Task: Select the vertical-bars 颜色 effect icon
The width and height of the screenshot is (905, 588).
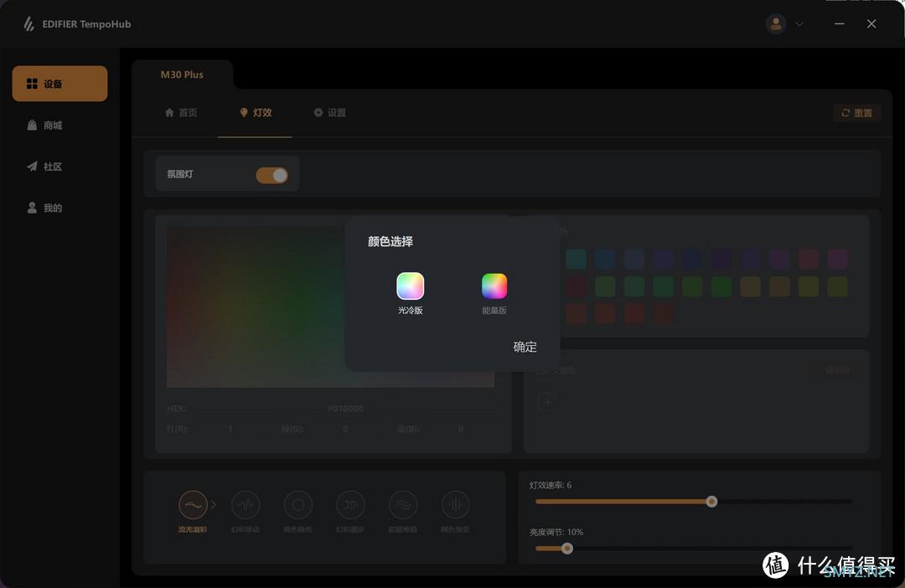Action: pos(455,505)
